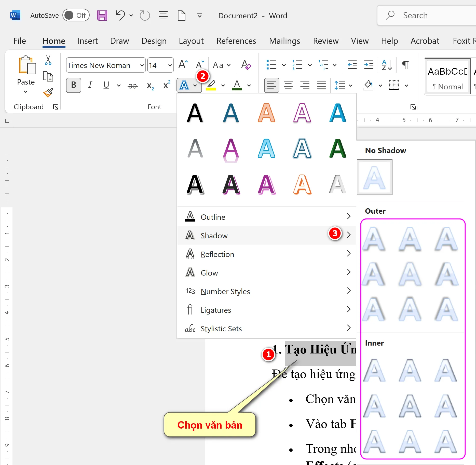
Task: Toggle Bold formatting button
Action: (74, 85)
